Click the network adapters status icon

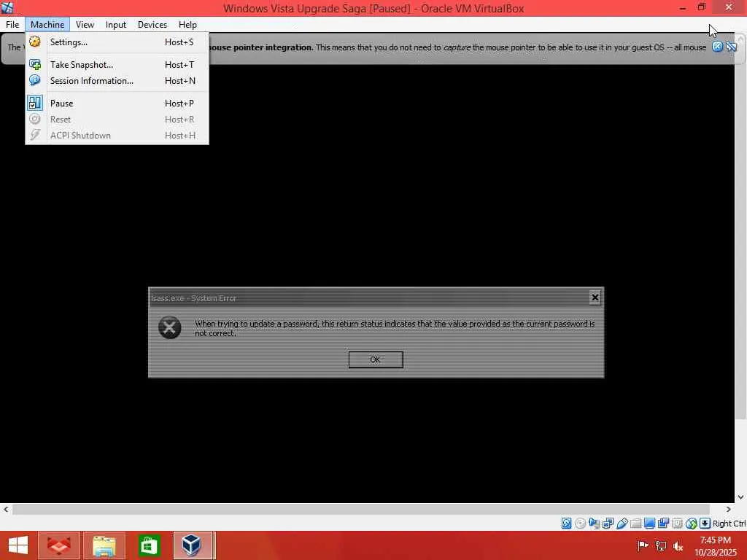pyautogui.click(x=608, y=524)
